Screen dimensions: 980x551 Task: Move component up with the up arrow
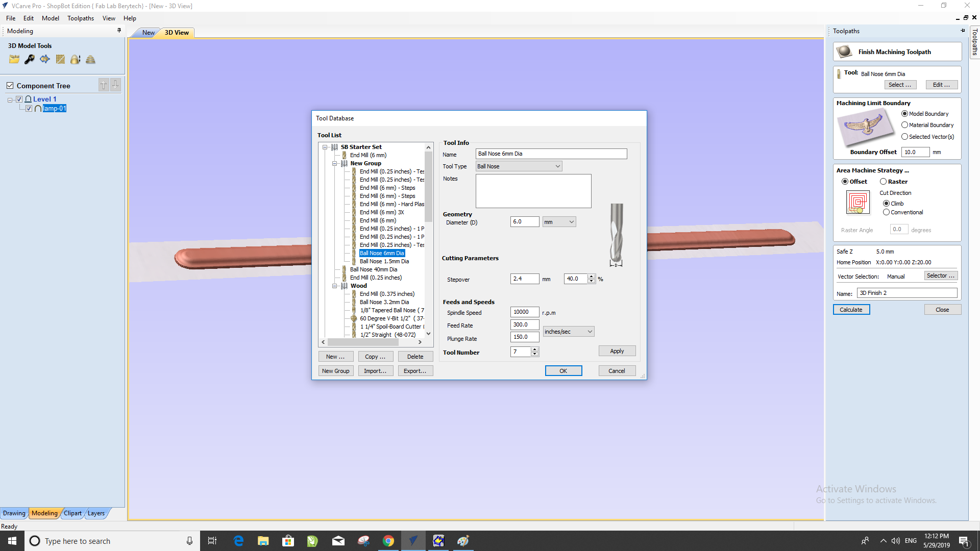[104, 85]
